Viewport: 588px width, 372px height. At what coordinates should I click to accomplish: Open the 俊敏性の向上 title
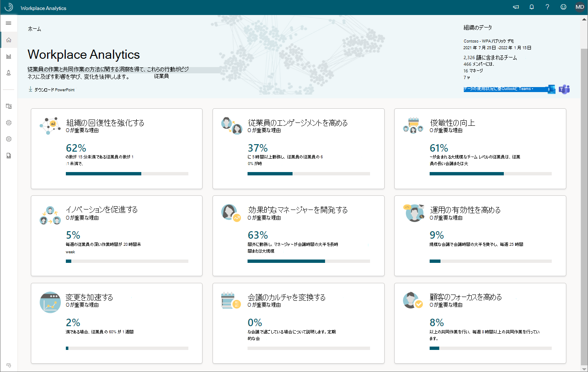452,122
